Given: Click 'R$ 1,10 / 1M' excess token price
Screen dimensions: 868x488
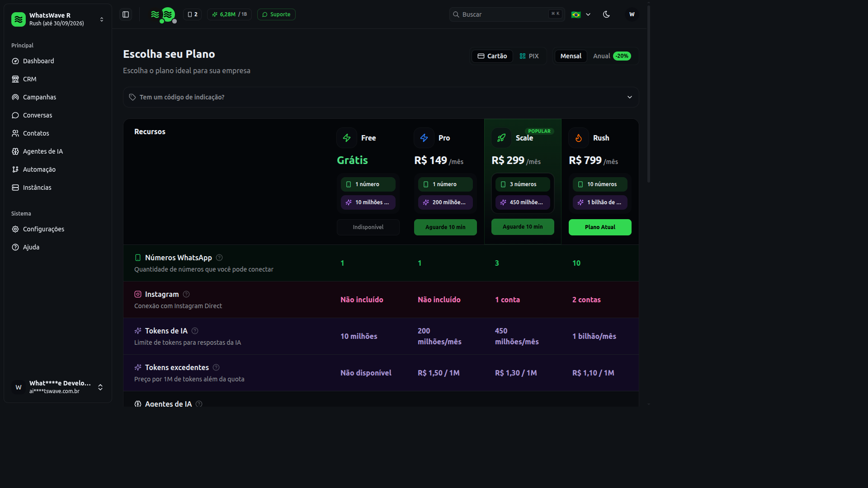Looking at the screenshot, I should [593, 373].
